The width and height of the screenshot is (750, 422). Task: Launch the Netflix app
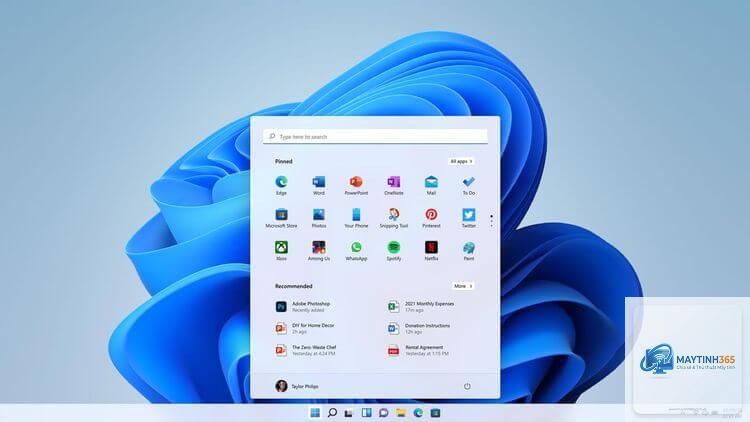point(431,251)
